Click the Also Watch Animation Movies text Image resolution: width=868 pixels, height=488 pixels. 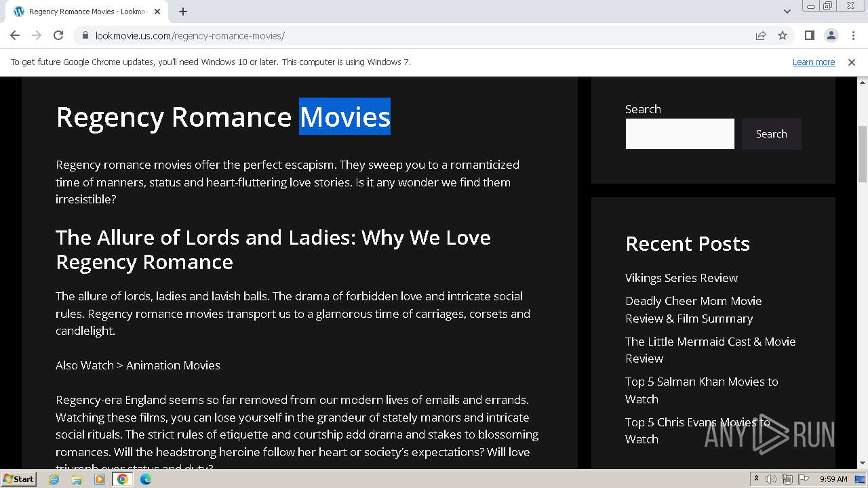[138, 365]
